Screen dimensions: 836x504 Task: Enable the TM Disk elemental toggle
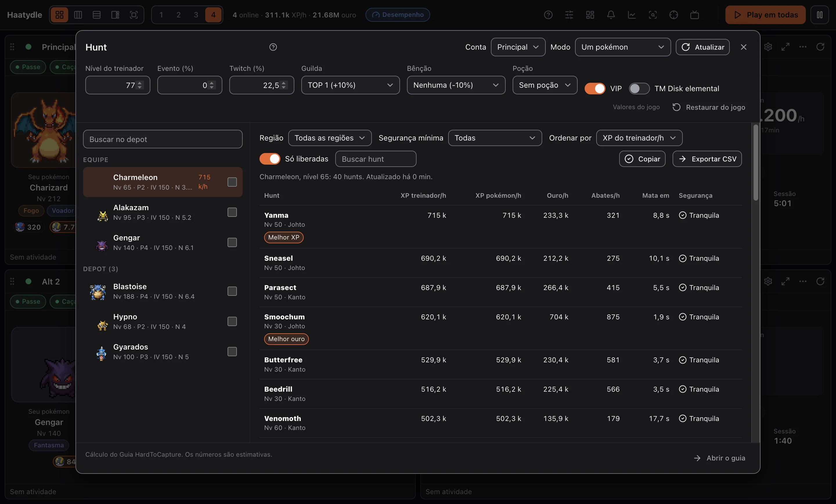[639, 89]
